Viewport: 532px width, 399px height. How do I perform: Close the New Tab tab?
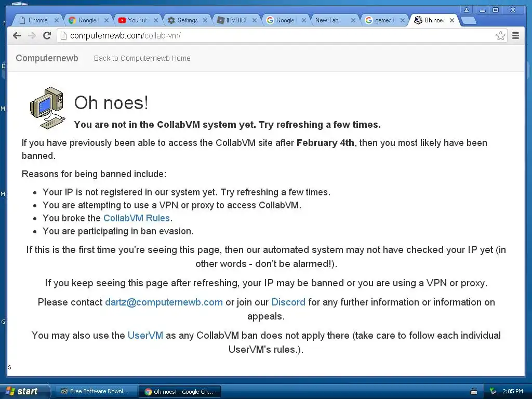353,20
